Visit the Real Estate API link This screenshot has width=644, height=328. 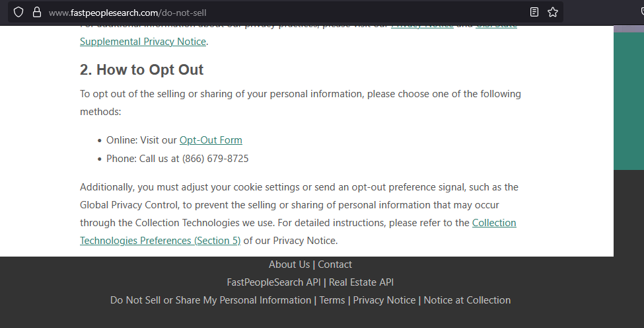[x=361, y=282]
